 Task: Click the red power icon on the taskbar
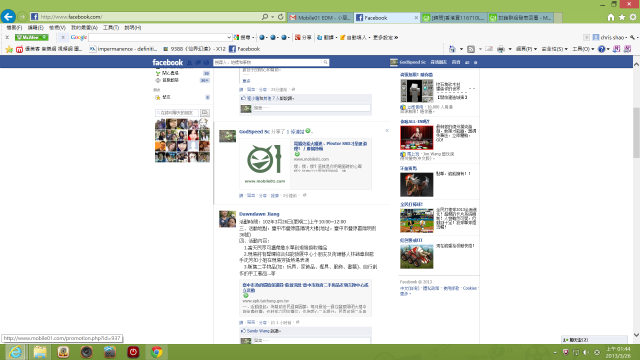point(133,352)
